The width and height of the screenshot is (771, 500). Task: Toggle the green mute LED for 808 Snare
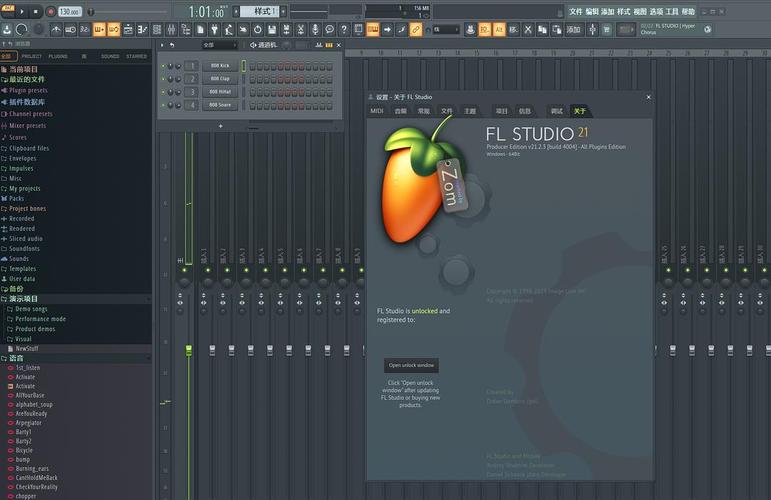click(x=163, y=104)
